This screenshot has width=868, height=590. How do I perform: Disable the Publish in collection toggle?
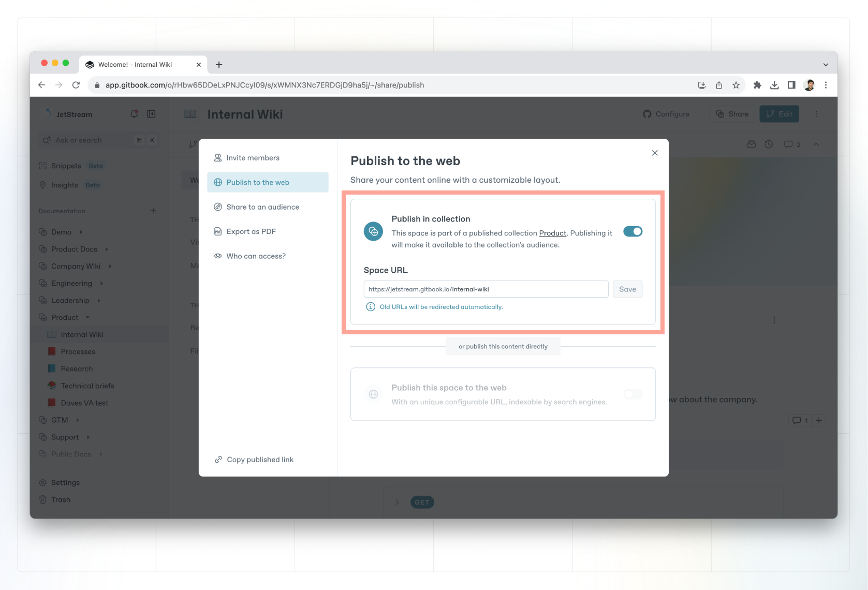coord(632,231)
